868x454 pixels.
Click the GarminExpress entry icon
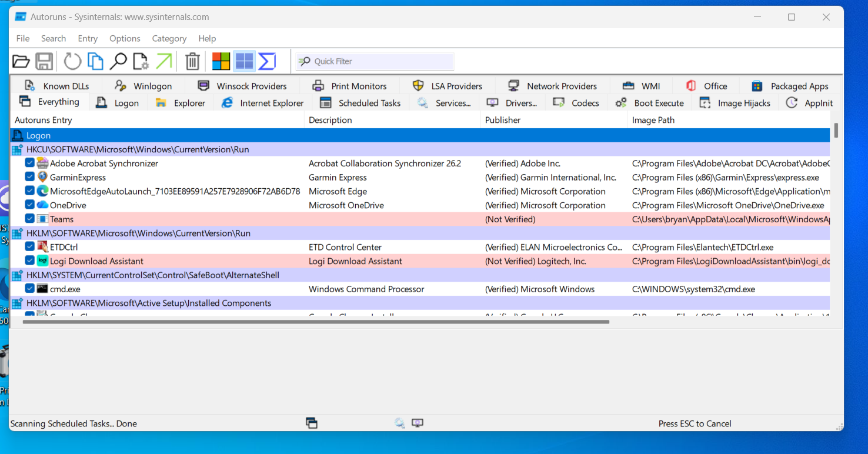[x=42, y=177]
